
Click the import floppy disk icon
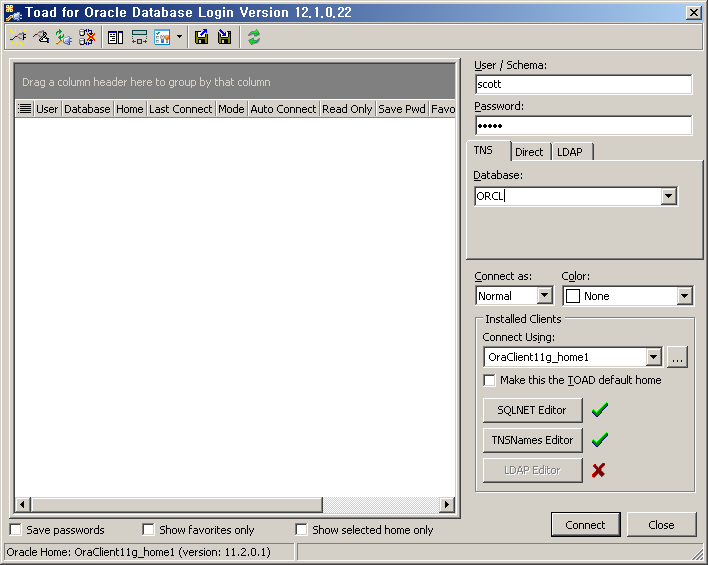(224, 37)
